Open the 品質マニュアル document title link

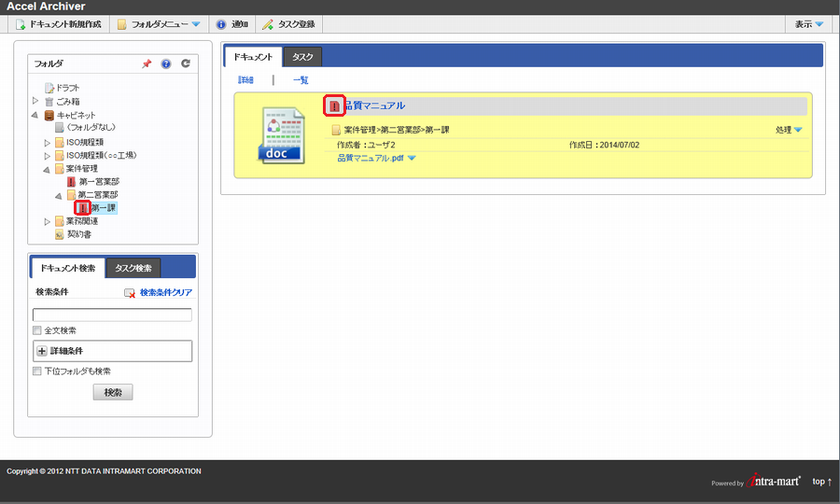coord(374,105)
